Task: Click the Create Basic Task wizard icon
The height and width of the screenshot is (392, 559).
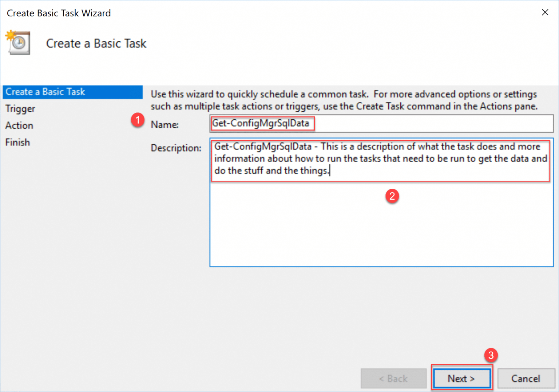Action: point(17,43)
